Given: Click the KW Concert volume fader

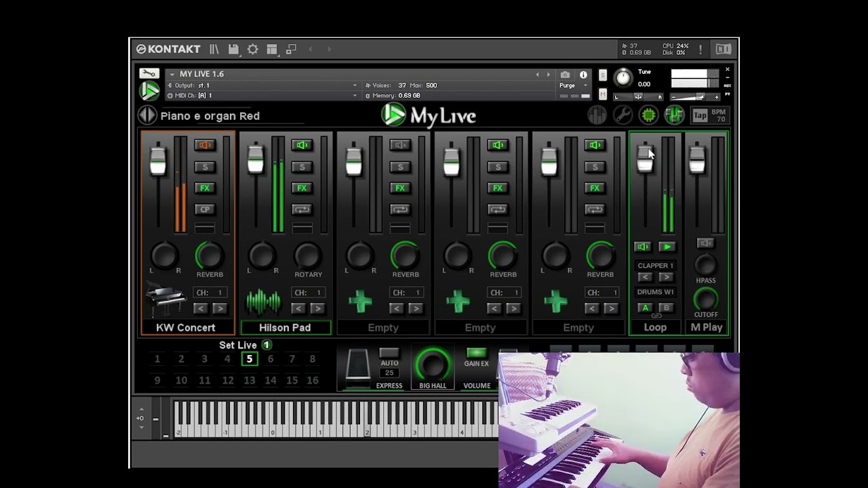Looking at the screenshot, I should (157, 161).
